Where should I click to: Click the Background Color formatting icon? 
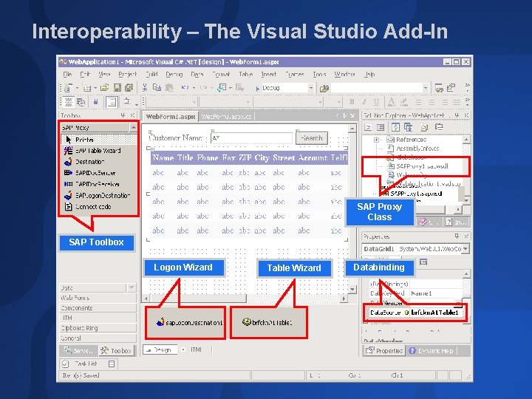pyautogui.click(x=403, y=102)
